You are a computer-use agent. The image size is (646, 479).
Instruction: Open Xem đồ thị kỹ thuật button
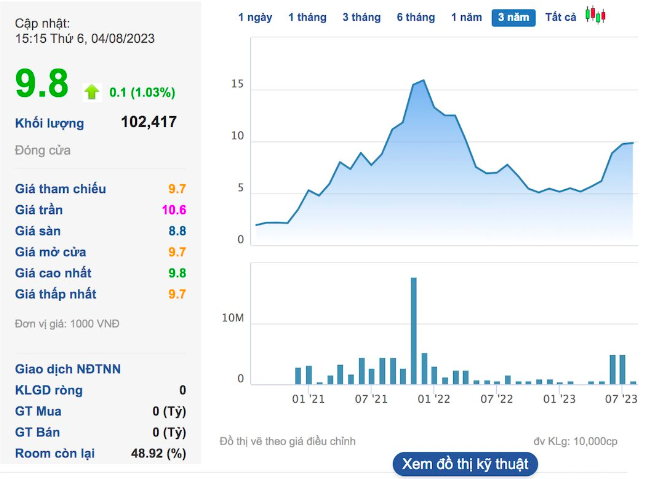click(x=465, y=464)
